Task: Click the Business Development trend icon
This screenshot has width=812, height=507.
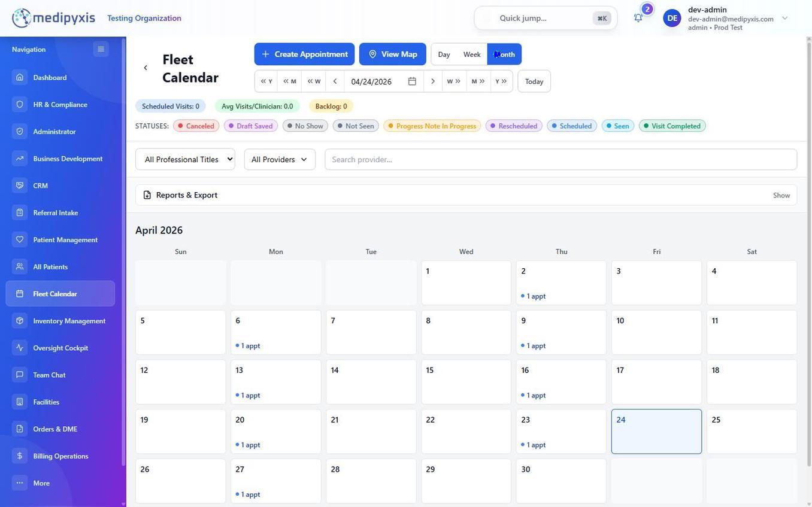Action: pyautogui.click(x=20, y=159)
